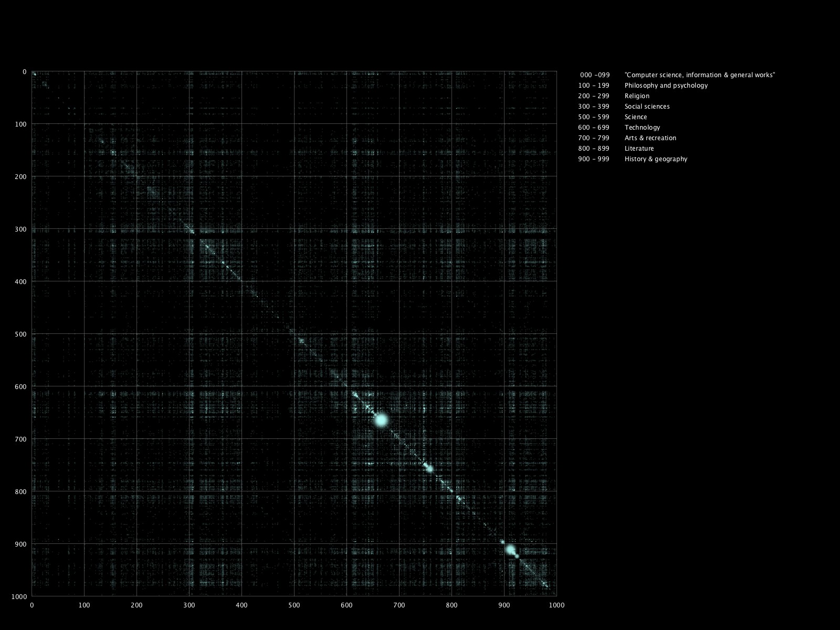The width and height of the screenshot is (840, 630).
Task: Click the glowing dot near 760 on diagonal
Action: coord(429,469)
